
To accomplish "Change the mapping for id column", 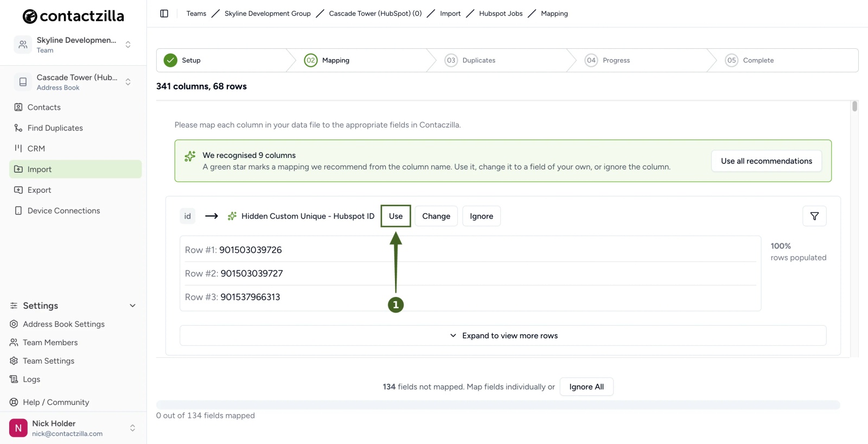I will (436, 216).
